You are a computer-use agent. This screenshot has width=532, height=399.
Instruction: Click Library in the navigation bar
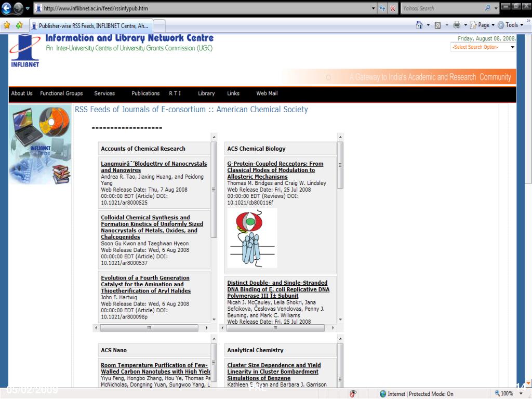click(x=206, y=94)
